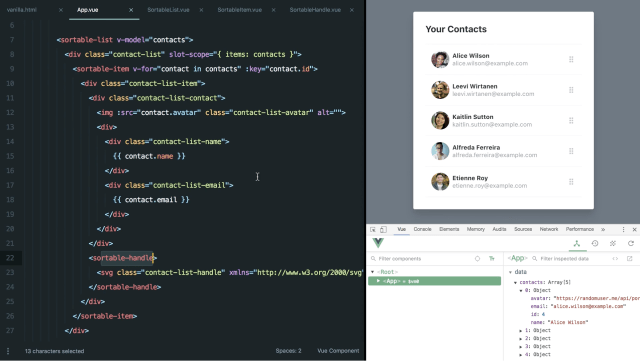Collapse contacts Array[5] arrow
Image resolution: width=640 pixels, height=363 pixels.
coord(515,283)
